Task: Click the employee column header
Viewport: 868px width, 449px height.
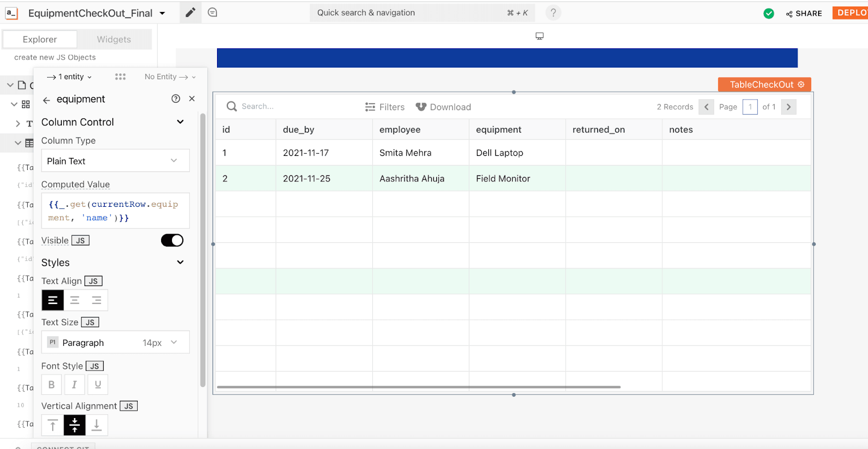Action: 420,129
